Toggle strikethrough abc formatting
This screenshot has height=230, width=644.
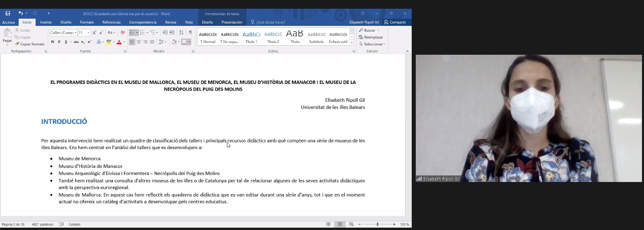pos(76,42)
